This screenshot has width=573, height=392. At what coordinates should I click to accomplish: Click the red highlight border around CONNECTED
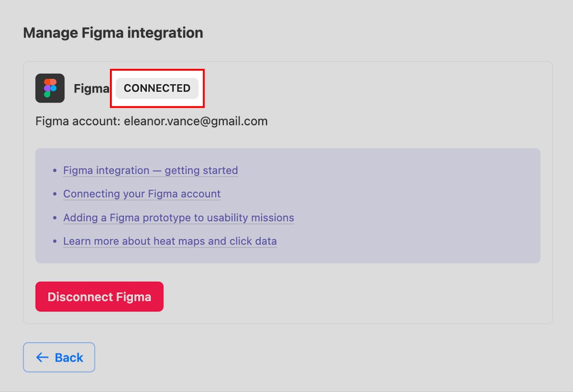(x=157, y=70)
